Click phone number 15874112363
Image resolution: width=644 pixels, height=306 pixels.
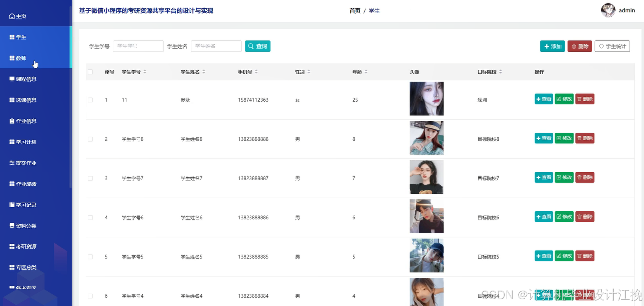(253, 100)
